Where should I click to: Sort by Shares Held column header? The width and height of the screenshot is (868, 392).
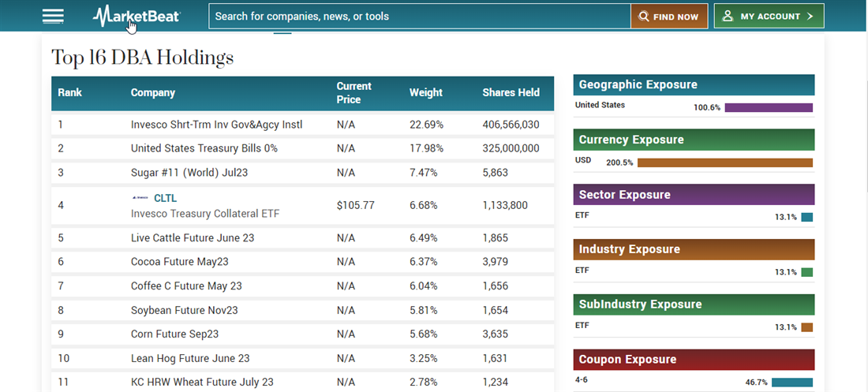(511, 92)
